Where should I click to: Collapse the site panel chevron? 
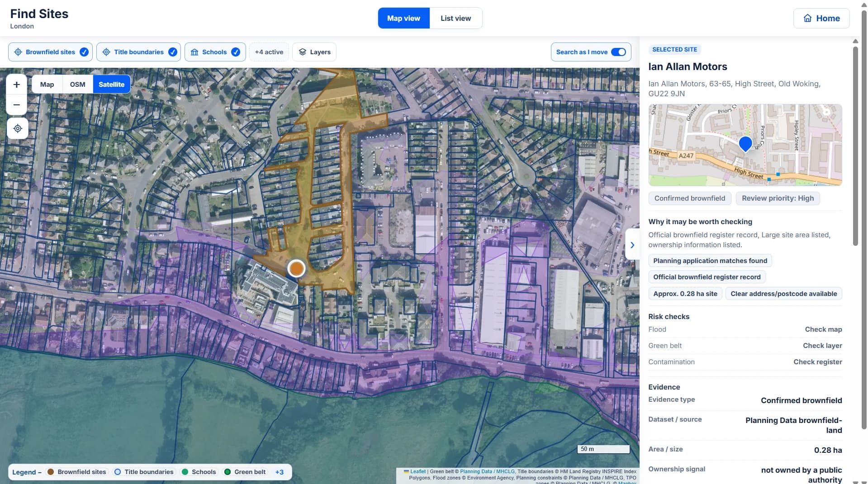click(632, 245)
